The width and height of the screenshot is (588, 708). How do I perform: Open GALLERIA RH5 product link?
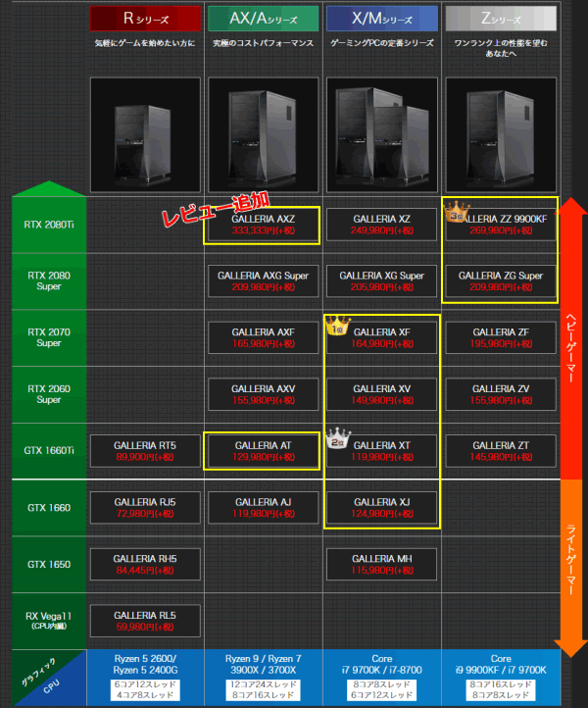point(145,565)
